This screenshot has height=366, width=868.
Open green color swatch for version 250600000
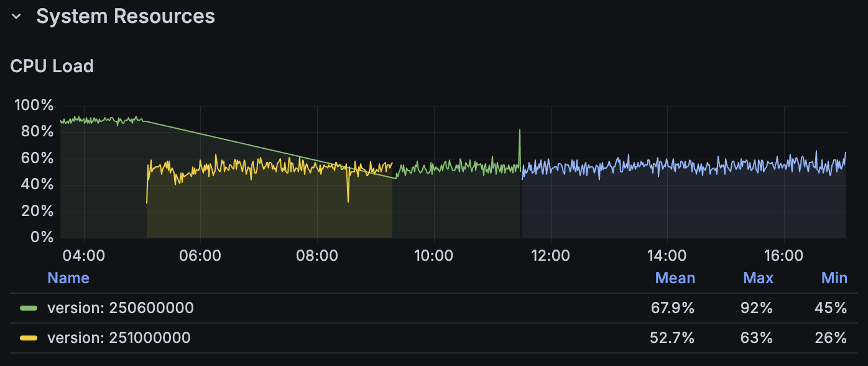point(29,308)
